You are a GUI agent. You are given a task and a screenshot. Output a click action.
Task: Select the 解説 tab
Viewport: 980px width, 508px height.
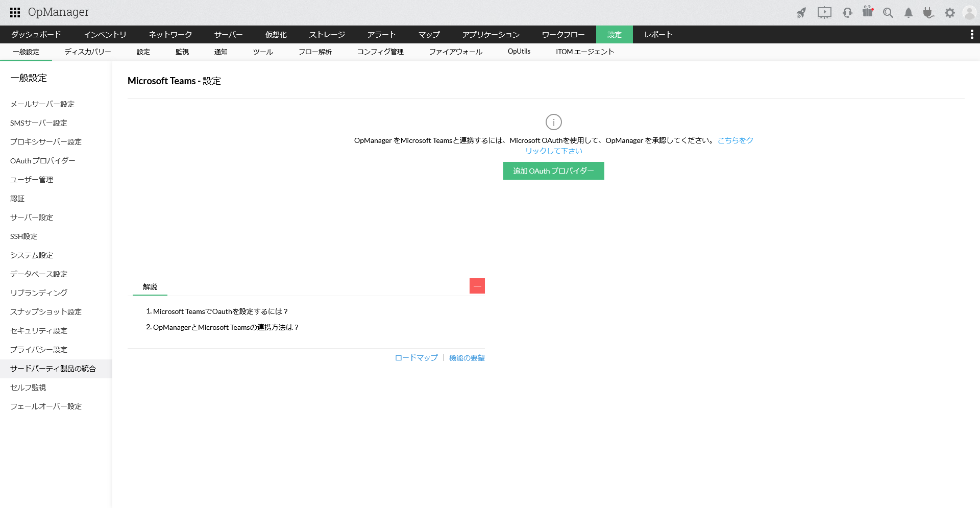pos(150,287)
